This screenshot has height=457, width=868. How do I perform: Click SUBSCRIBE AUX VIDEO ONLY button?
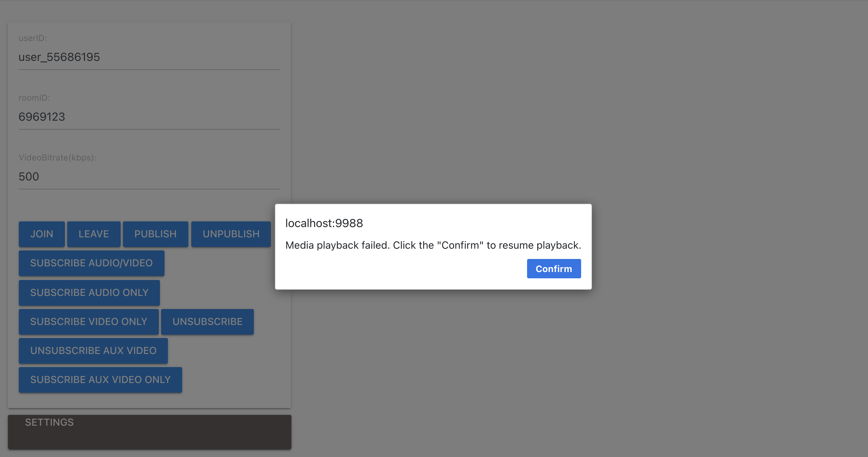click(100, 380)
